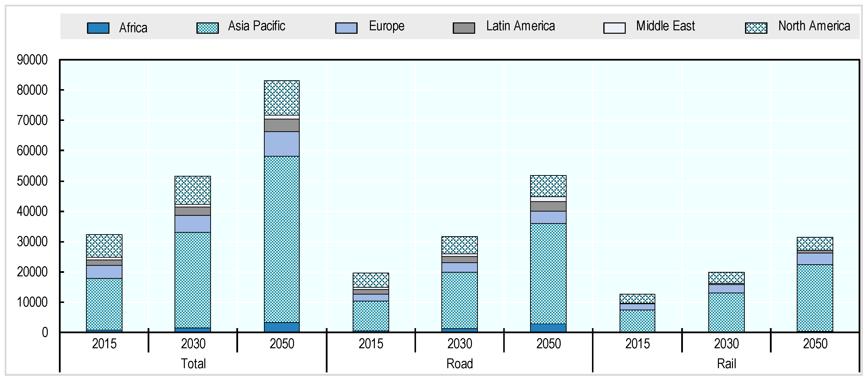Image resolution: width=868 pixels, height=382 pixels.
Task: Click the 90000 y-axis label
Action: (32, 60)
